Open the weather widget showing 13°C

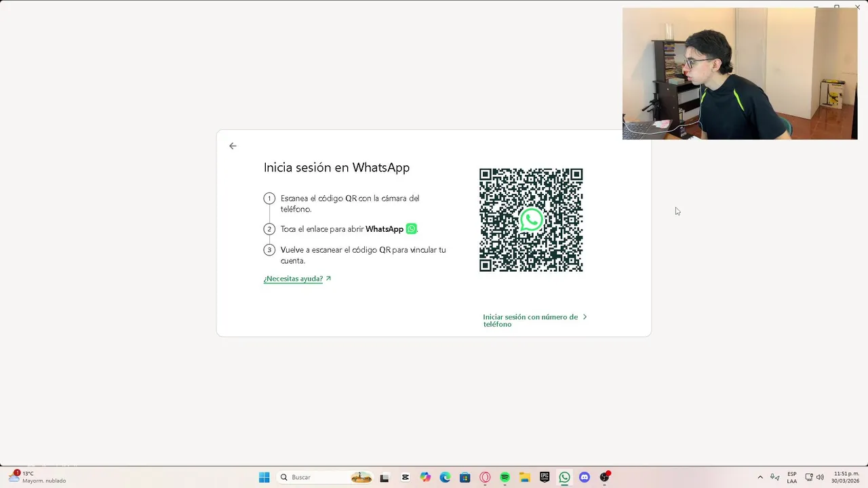click(x=38, y=477)
